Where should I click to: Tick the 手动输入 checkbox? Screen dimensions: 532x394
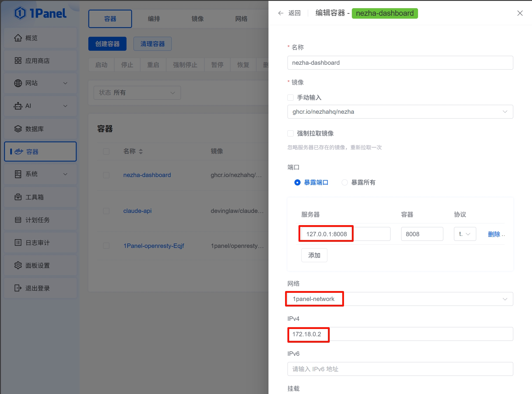coord(290,97)
